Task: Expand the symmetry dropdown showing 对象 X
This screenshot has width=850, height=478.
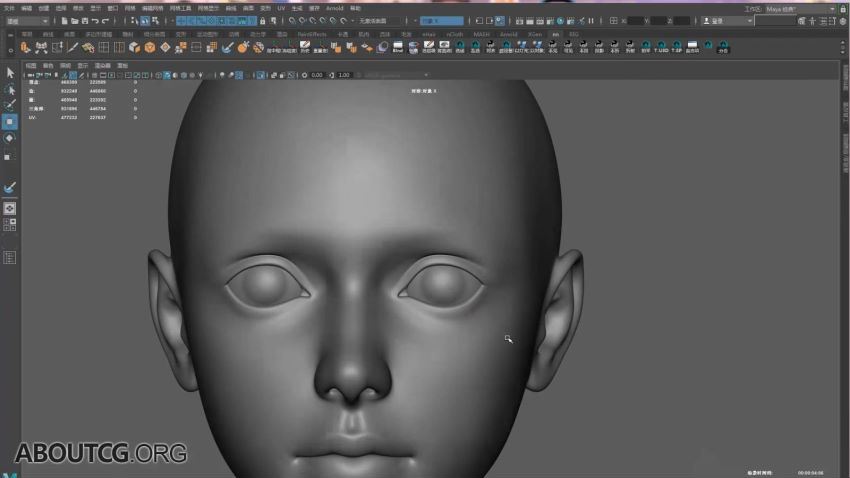Action: [440, 20]
